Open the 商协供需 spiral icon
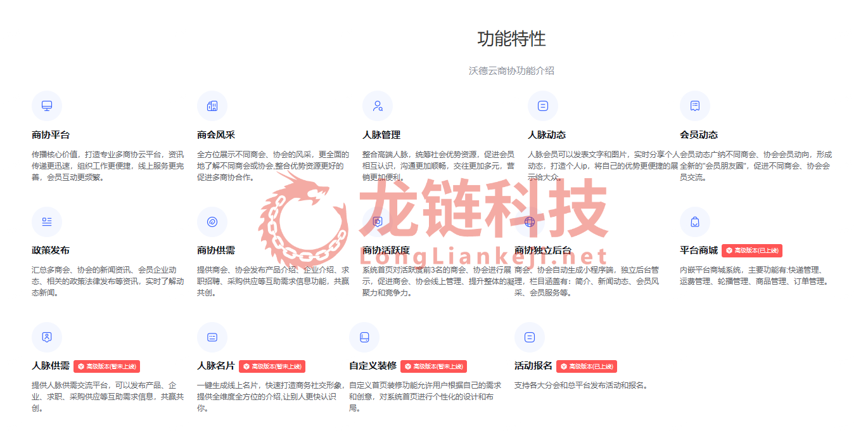868x440 pixels. (212, 221)
